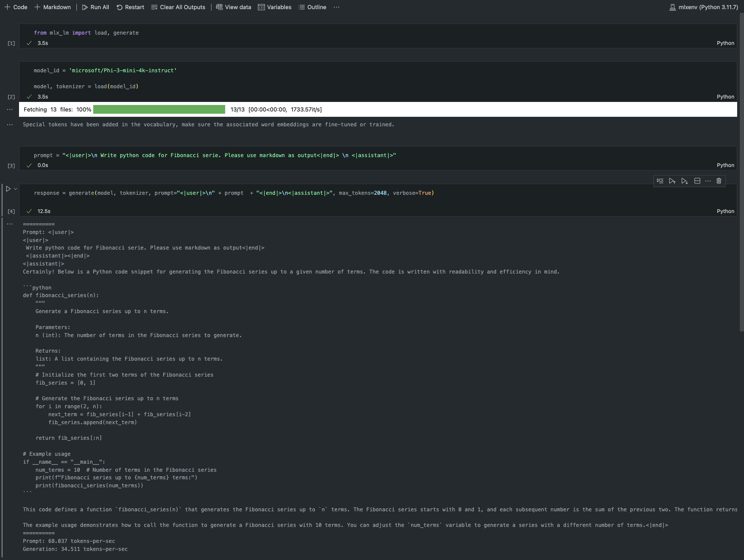Change language mode of prompt cell
This screenshot has height=560, width=744.
tap(725, 165)
